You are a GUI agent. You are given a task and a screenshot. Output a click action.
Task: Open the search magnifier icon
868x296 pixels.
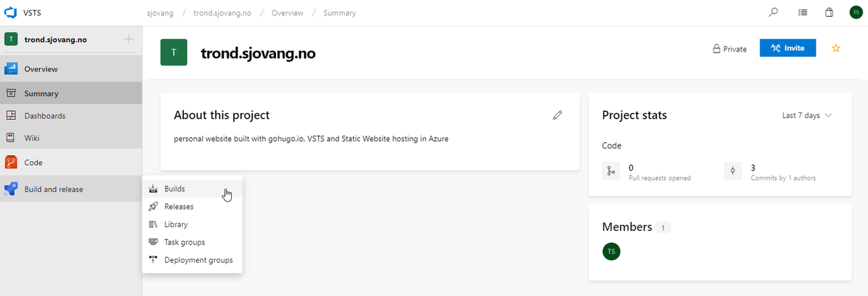pyautogui.click(x=773, y=12)
